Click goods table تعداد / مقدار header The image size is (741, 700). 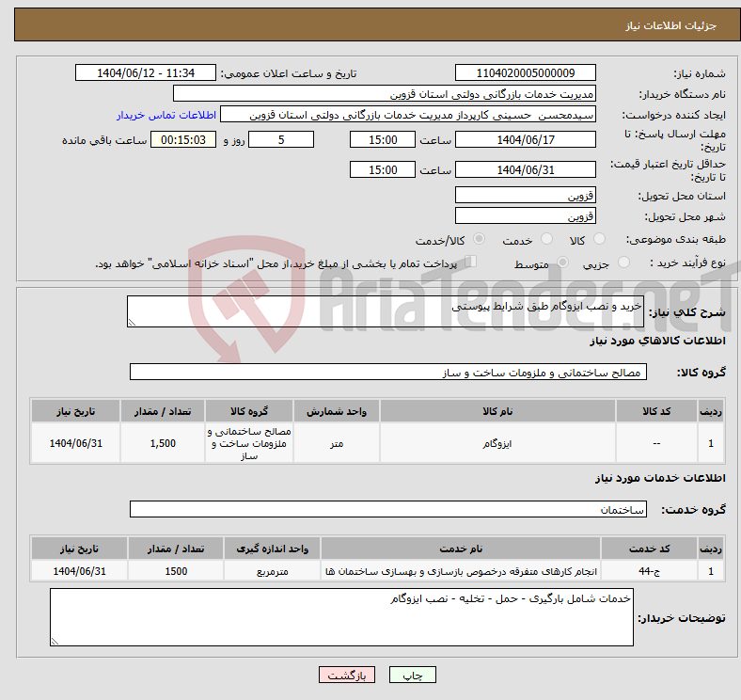(x=163, y=411)
